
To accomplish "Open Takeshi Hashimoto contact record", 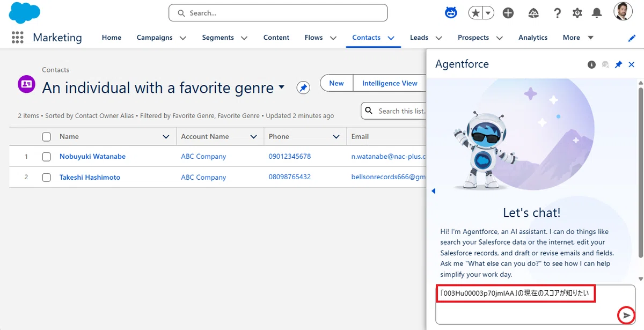I will [90, 177].
